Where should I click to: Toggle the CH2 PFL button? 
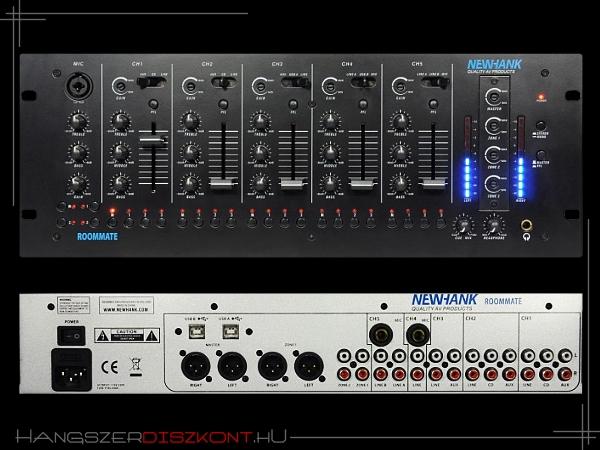point(223,104)
